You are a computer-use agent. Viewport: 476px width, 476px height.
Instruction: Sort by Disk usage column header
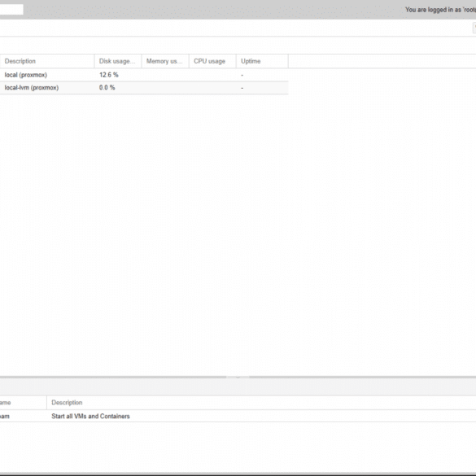118,61
